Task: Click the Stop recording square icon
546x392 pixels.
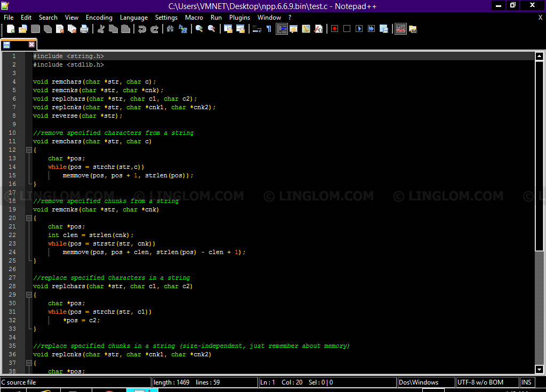Action: (347, 29)
